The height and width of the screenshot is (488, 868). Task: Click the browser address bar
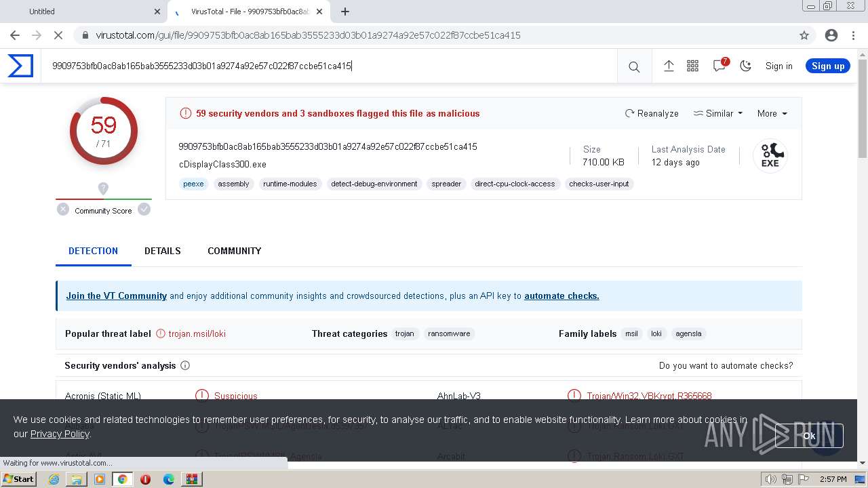(x=434, y=35)
